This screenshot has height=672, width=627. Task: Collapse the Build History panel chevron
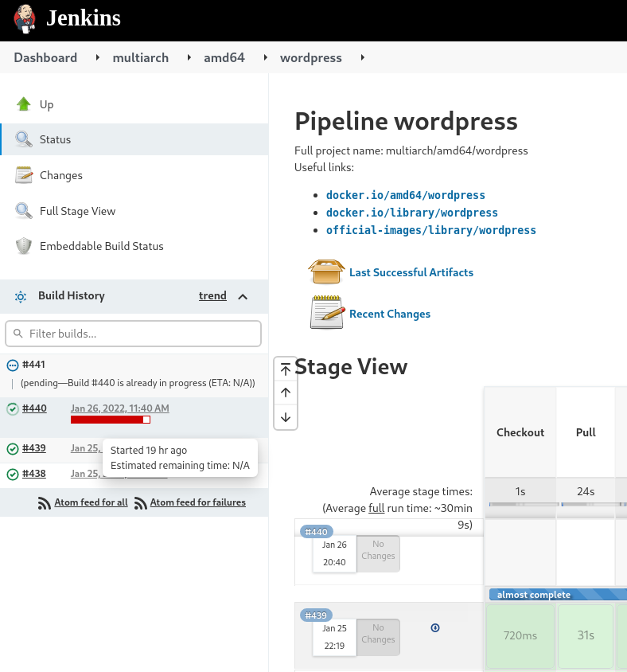click(x=243, y=296)
